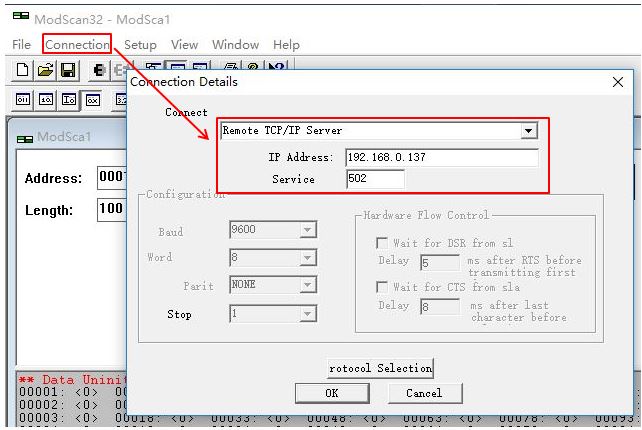The image size is (642, 430).
Task: Open the Setup menu
Action: point(140,44)
